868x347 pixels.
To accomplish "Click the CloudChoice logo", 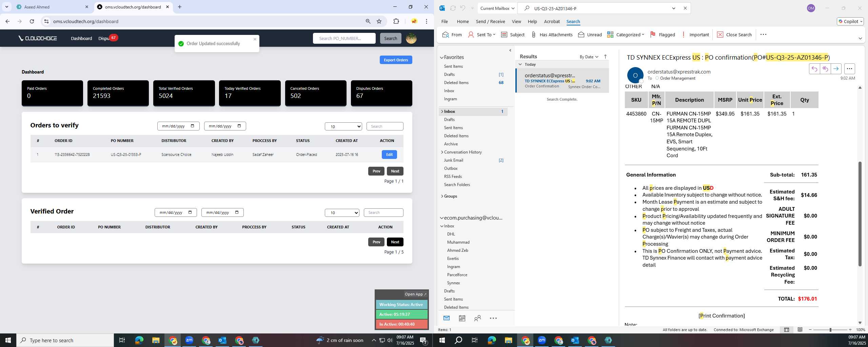I will point(38,38).
